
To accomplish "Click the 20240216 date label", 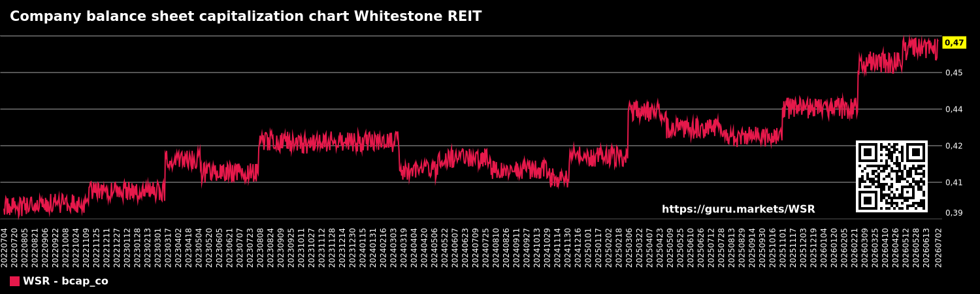I will 384,247.
